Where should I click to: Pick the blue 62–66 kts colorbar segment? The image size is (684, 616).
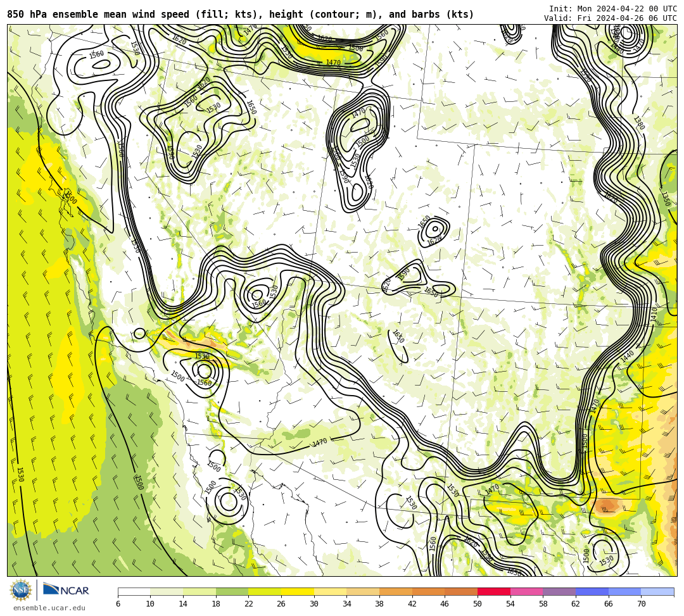click(x=592, y=591)
